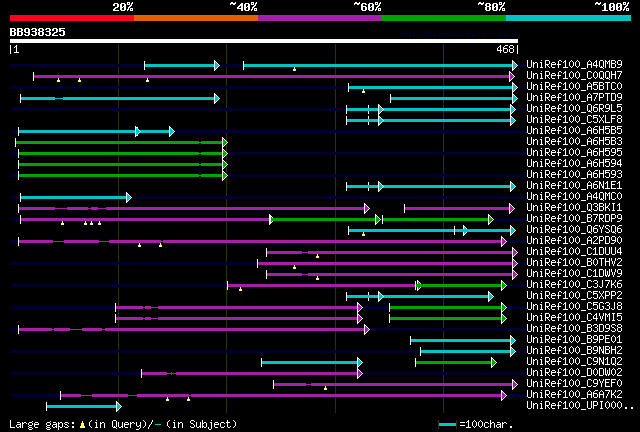The height and width of the screenshot is (432, 640).
Task: Select the UniRef100_A6A7K2 label
Action: [574, 395]
